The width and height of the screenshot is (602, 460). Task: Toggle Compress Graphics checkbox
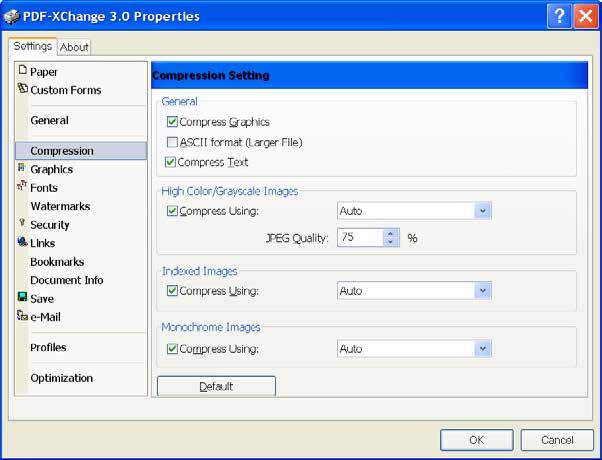pyautogui.click(x=172, y=122)
